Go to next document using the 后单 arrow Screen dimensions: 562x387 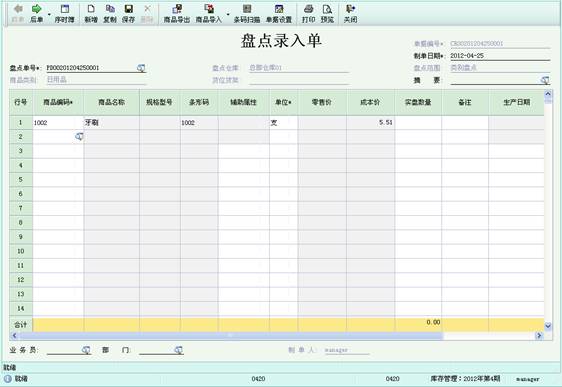tap(37, 14)
